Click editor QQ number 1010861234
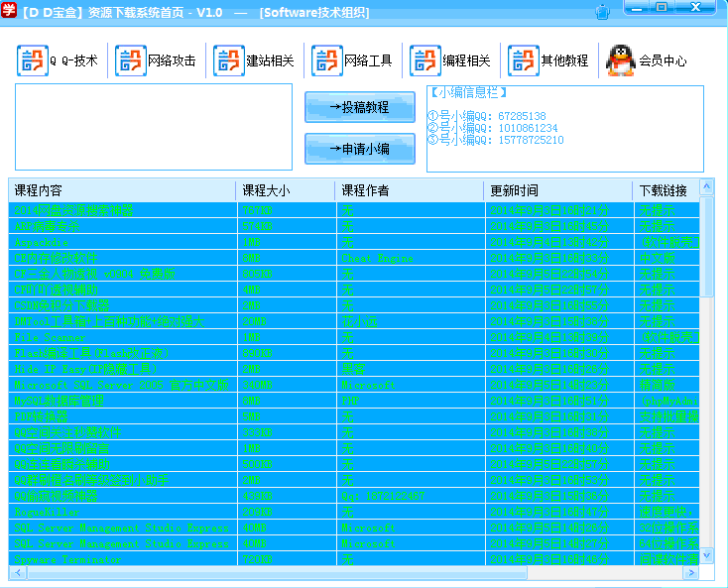728x588 pixels. click(528, 128)
